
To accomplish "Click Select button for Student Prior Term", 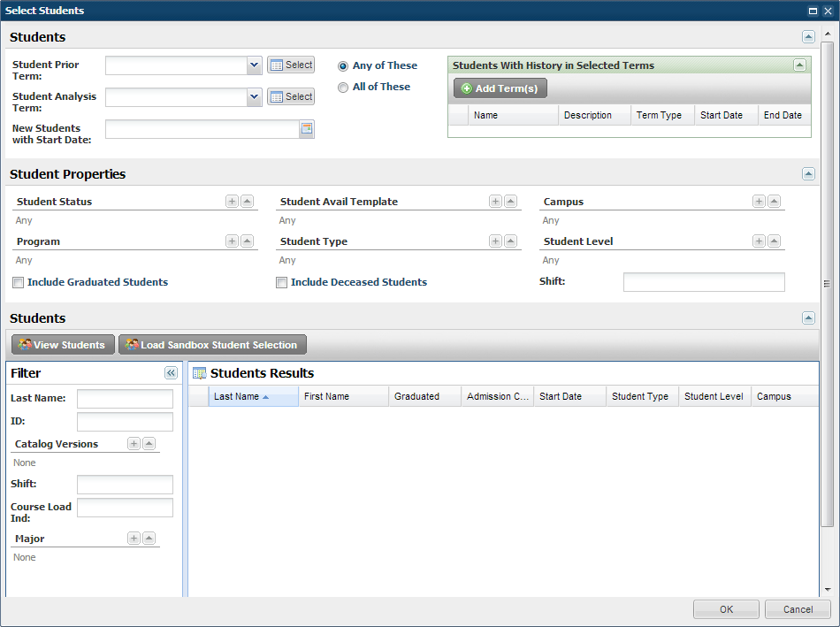I will (291, 65).
